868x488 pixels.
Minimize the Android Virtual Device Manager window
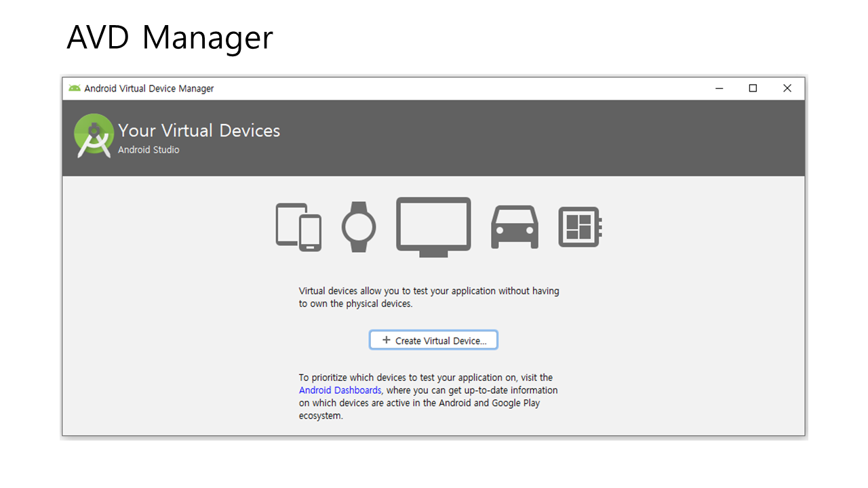pos(719,88)
